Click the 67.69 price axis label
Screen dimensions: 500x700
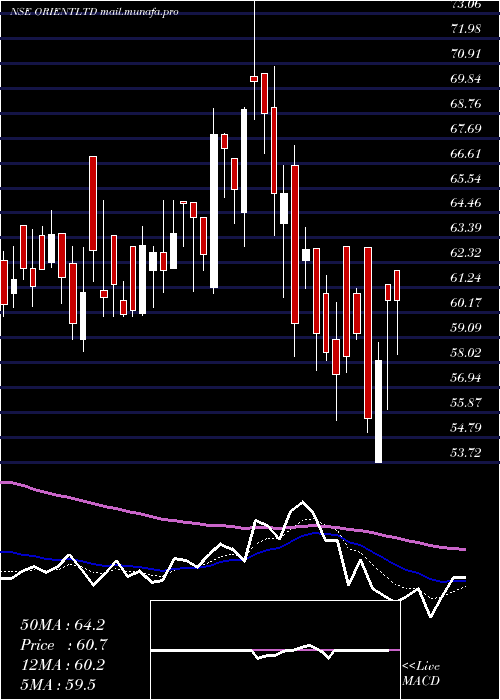pos(467,129)
